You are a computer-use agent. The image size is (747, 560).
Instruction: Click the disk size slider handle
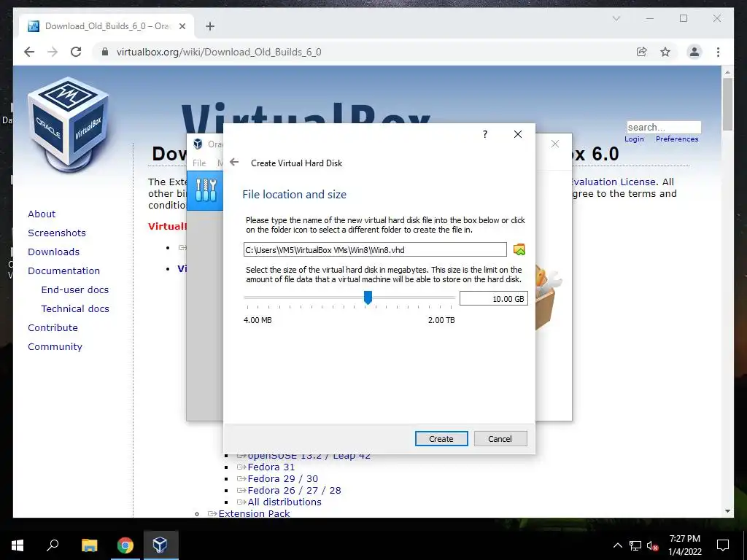click(x=368, y=297)
